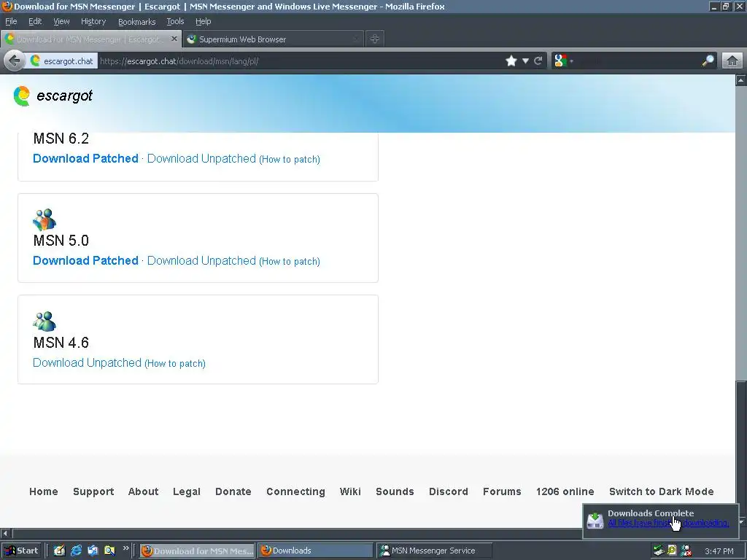747x560 pixels.
Task: Select the Download for MSN Messenger tab
Action: point(90,39)
